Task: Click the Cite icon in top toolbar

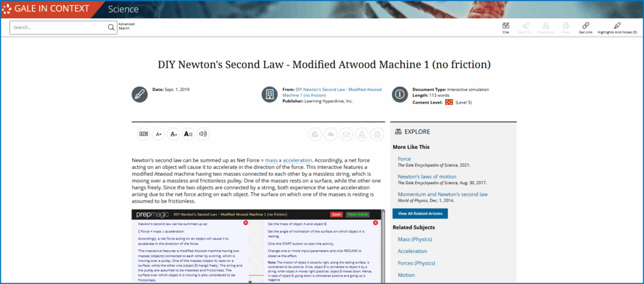Action: [x=506, y=27]
